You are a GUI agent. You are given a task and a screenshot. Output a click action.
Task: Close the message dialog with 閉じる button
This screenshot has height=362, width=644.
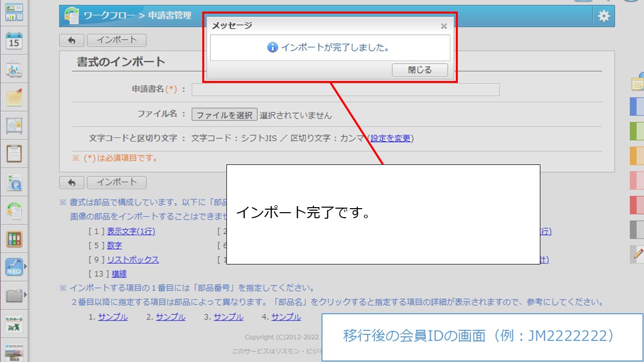[x=420, y=70]
